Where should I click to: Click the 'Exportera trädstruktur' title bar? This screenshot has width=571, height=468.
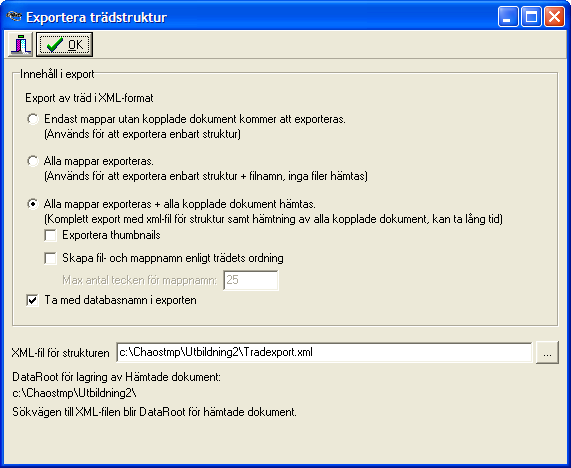tap(255, 17)
